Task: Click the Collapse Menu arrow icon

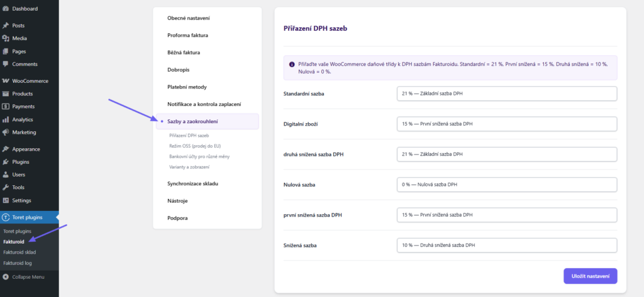Action: coord(6,277)
